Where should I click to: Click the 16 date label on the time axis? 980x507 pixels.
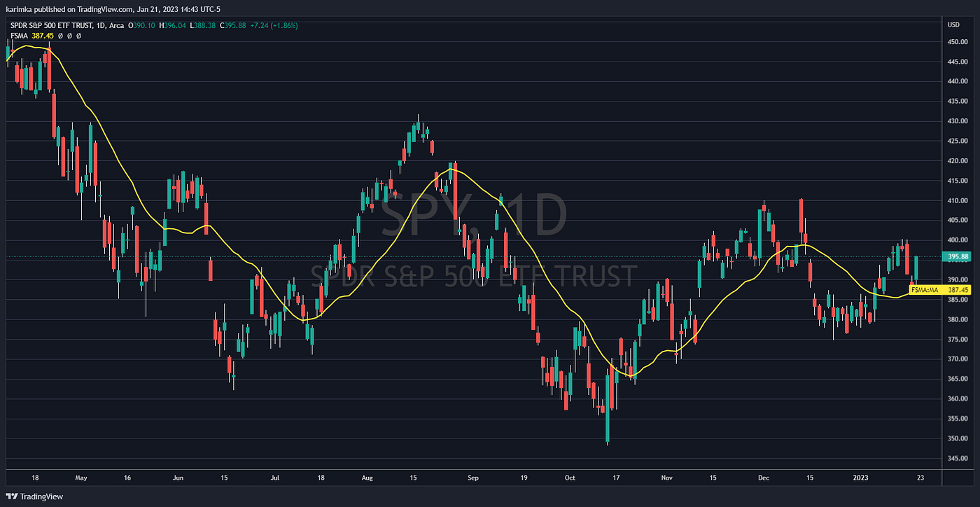coord(127,478)
